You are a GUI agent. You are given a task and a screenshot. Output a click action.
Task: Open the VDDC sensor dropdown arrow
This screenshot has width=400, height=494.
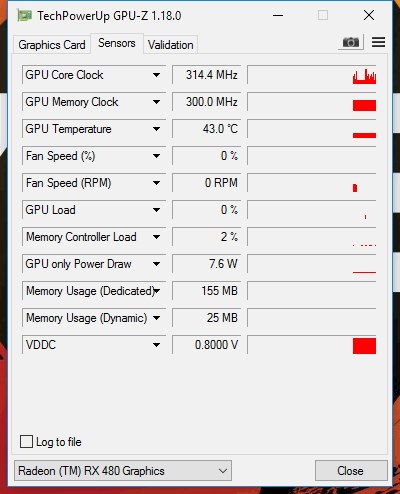click(x=156, y=345)
